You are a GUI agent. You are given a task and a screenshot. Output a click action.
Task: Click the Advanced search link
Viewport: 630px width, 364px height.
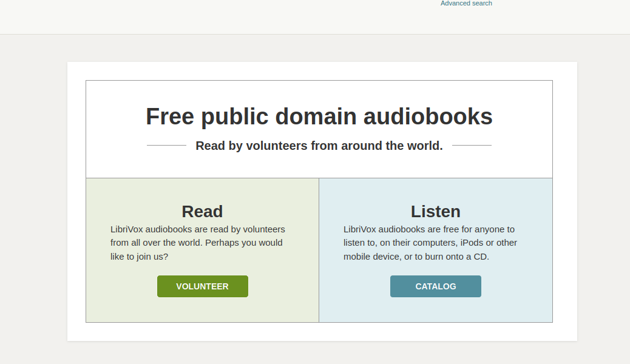[x=466, y=4]
